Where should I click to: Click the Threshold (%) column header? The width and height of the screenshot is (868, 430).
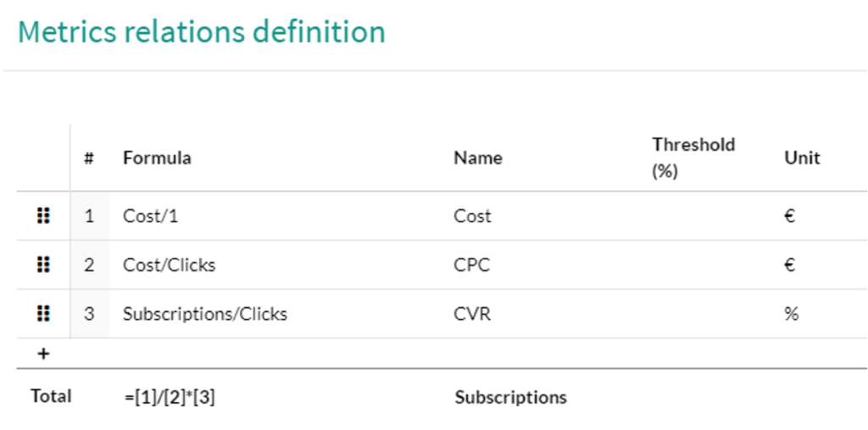coord(693,158)
